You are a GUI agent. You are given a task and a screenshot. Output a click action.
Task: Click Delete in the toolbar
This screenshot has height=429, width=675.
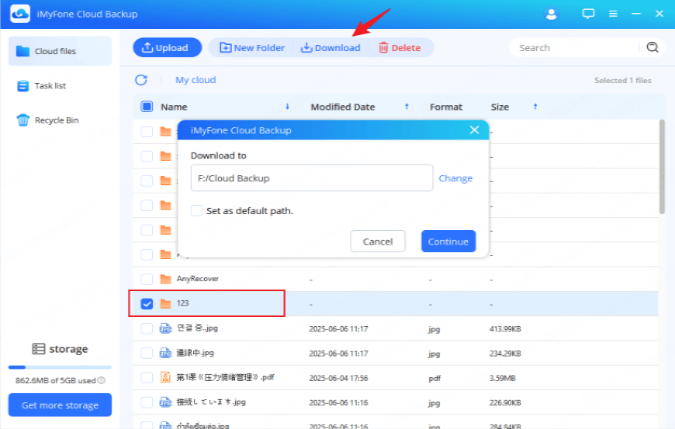399,48
